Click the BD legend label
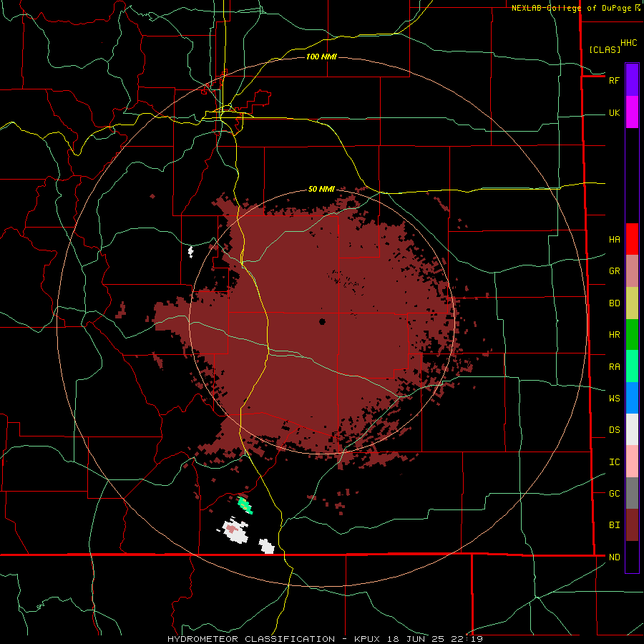 [x=614, y=303]
